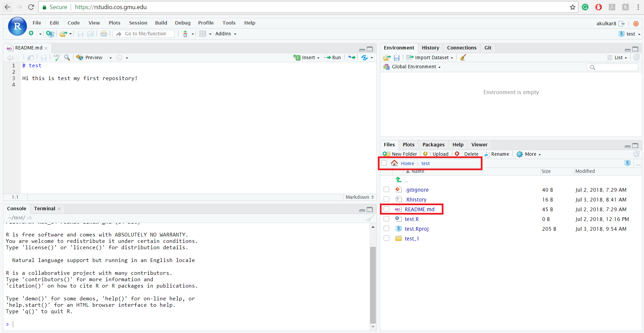Open the List view dropdown
The height and width of the screenshot is (333, 644).
[x=617, y=58]
